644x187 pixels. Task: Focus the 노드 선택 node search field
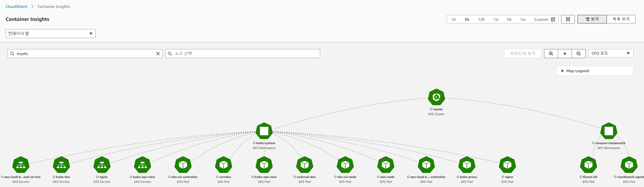pos(243,54)
